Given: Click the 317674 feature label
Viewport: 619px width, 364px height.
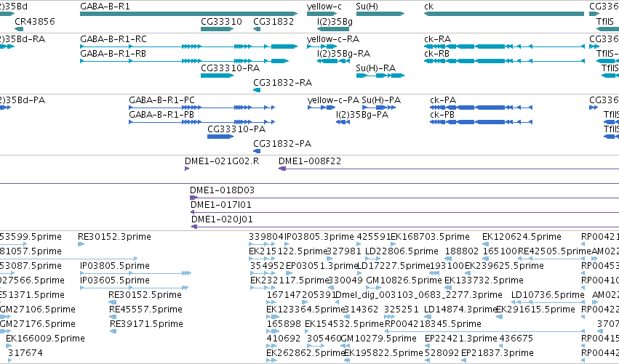Looking at the screenshot, I should point(25,353).
